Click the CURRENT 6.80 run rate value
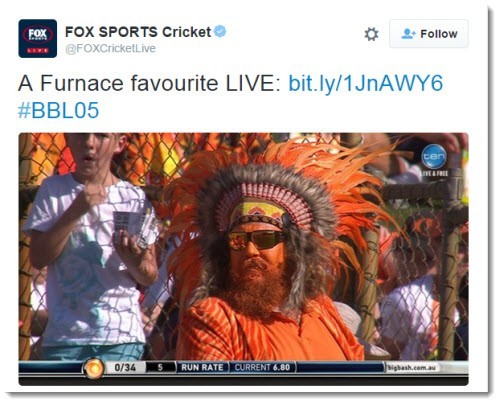This screenshot has width=500, height=404. coord(262,368)
